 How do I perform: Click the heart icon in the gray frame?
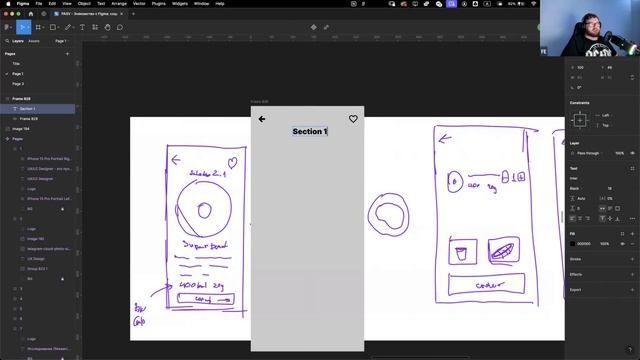point(353,119)
